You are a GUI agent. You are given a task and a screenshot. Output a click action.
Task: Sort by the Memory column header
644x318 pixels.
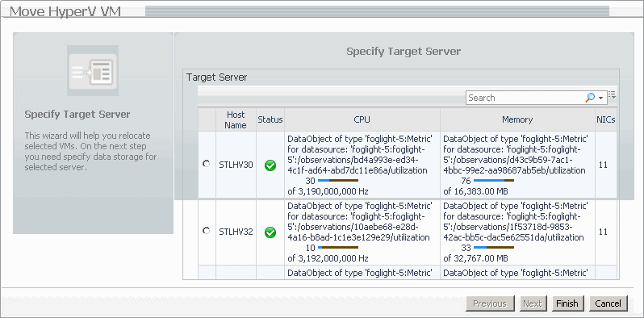click(x=517, y=120)
